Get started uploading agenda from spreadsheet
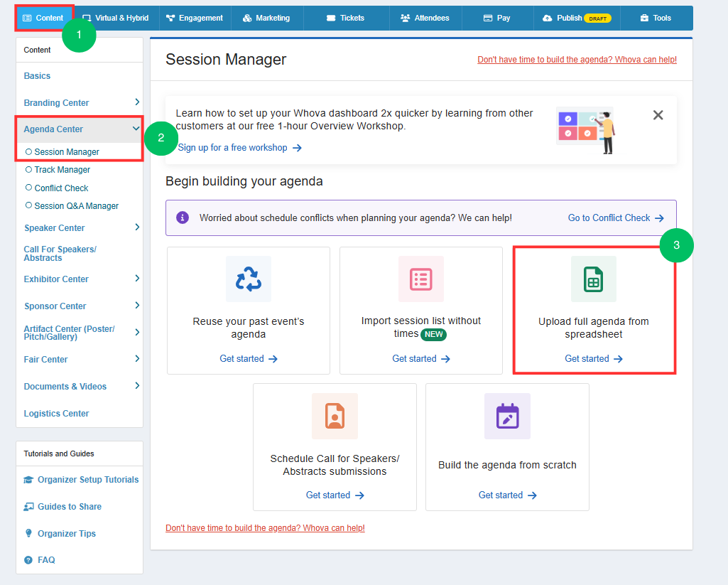This screenshot has width=728, height=585. tap(593, 359)
